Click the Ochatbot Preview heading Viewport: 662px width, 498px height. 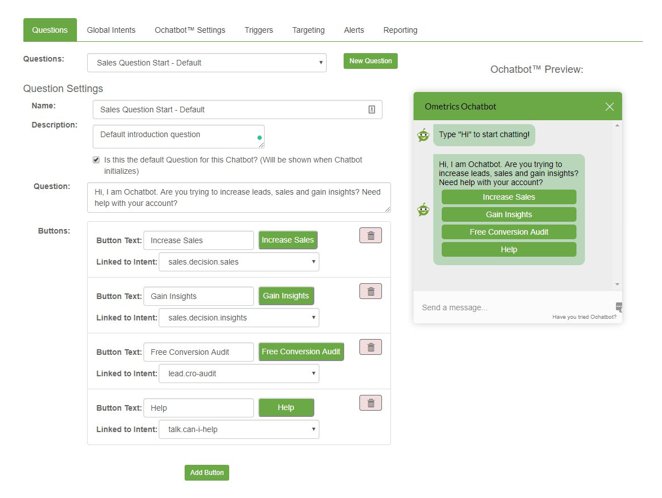pos(537,69)
